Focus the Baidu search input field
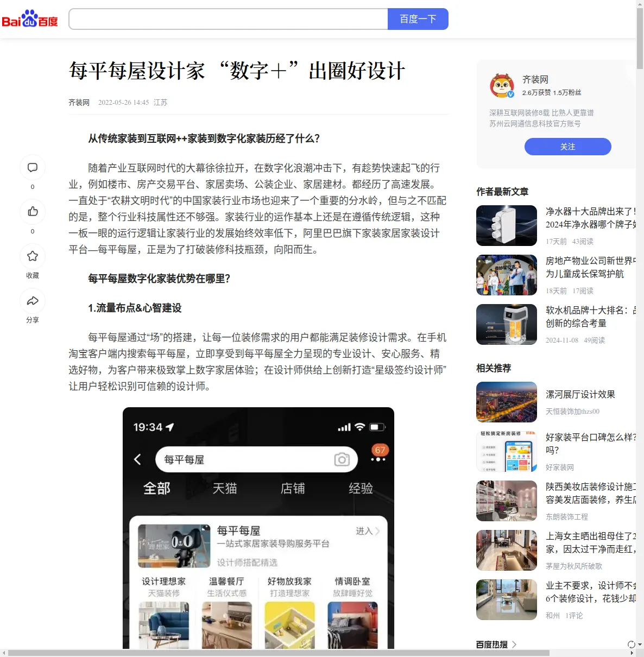 point(228,19)
